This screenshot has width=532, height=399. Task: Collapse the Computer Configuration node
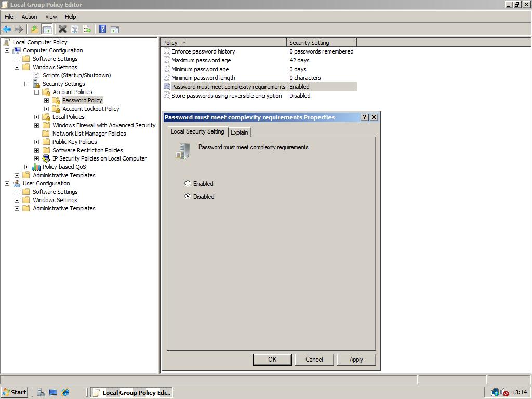[7, 50]
